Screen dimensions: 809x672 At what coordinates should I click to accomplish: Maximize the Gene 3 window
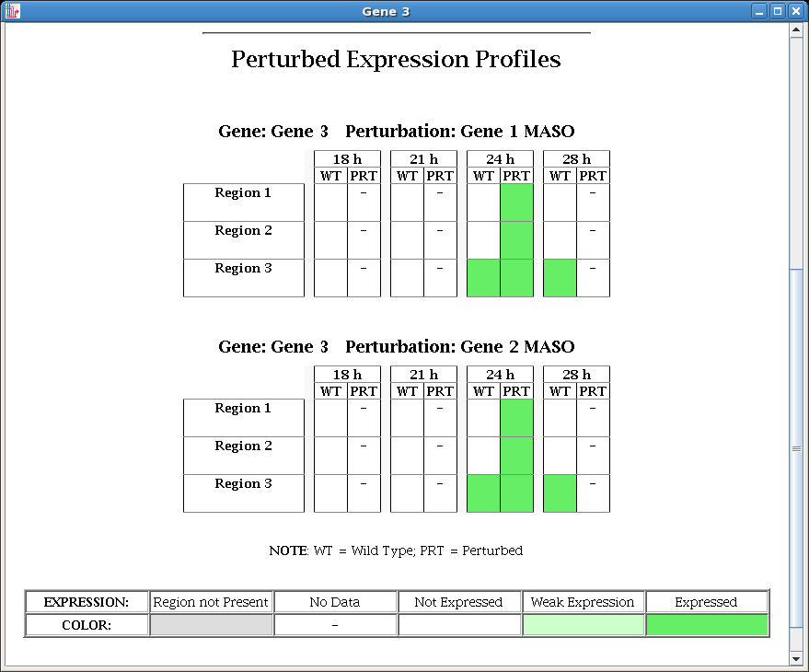[777, 11]
